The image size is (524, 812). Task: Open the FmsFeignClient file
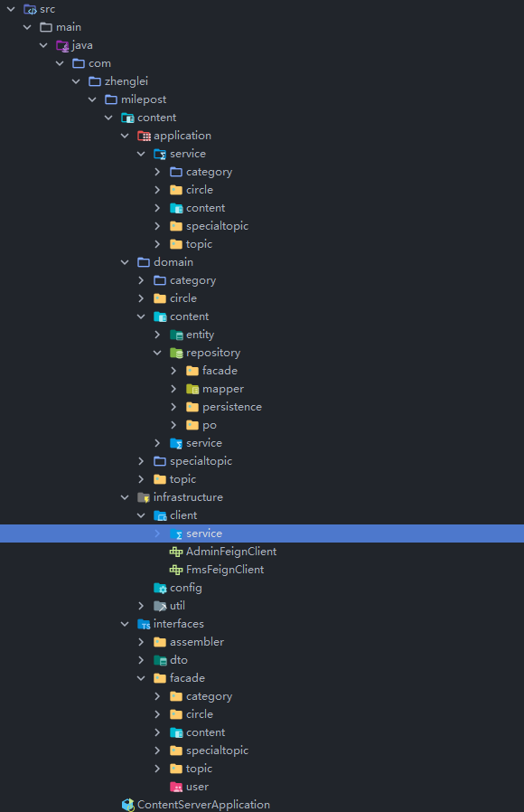(x=224, y=570)
